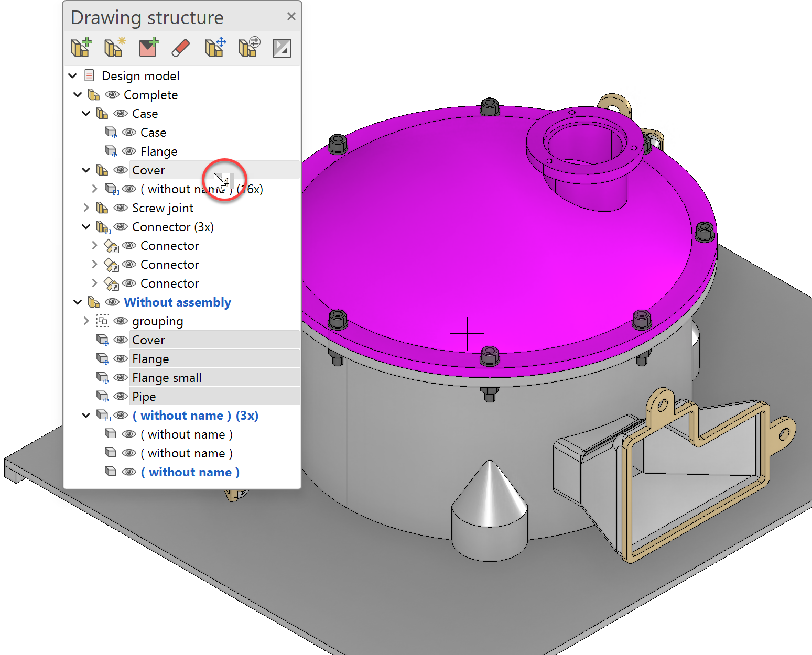Toggle eye icon for Pipe part
The image size is (812, 655).
click(x=121, y=397)
